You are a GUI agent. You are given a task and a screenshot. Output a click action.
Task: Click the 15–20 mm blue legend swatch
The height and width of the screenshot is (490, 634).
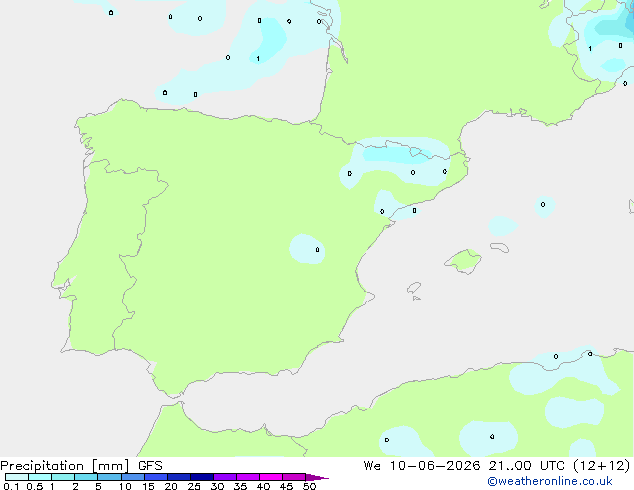[156, 477]
